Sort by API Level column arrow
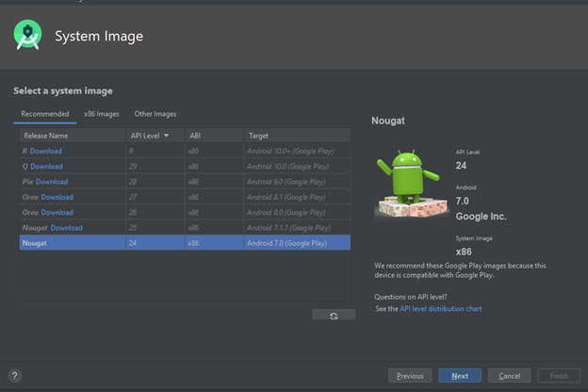588x392 pixels. 166,136
